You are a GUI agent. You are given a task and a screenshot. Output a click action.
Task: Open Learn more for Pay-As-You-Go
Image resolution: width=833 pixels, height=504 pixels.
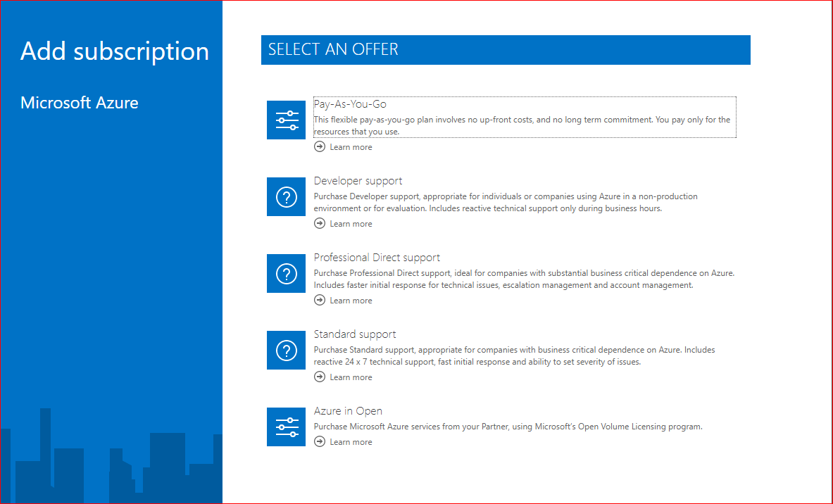click(x=351, y=147)
